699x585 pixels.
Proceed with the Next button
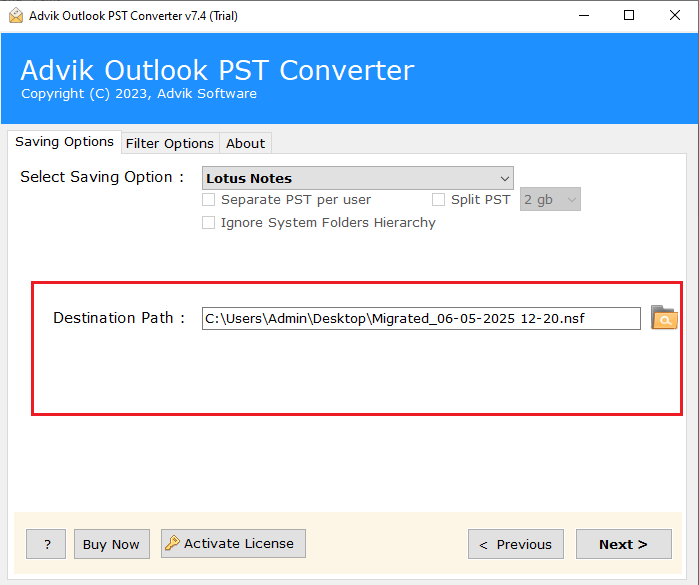click(x=624, y=544)
